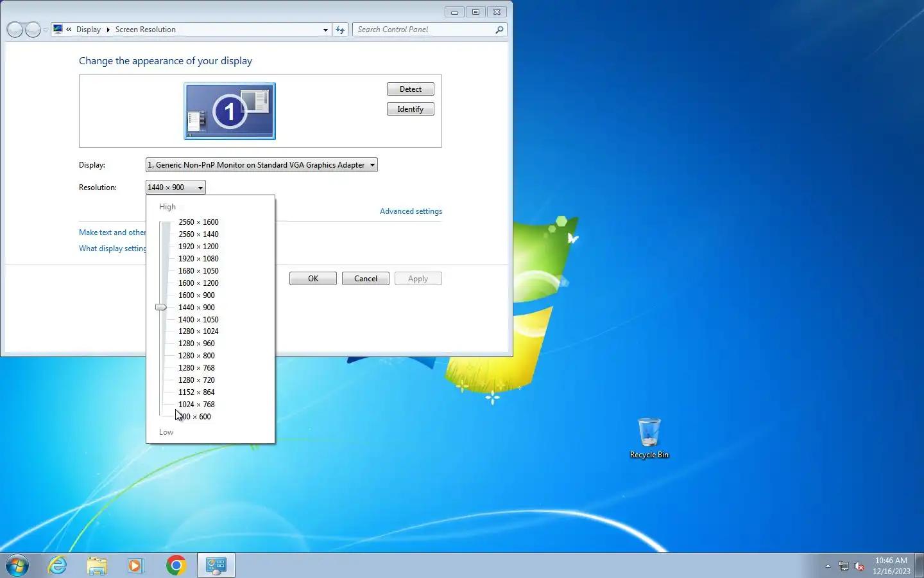This screenshot has width=924, height=578.
Task: Click the control panel icon in address bar
Action: [58, 29]
